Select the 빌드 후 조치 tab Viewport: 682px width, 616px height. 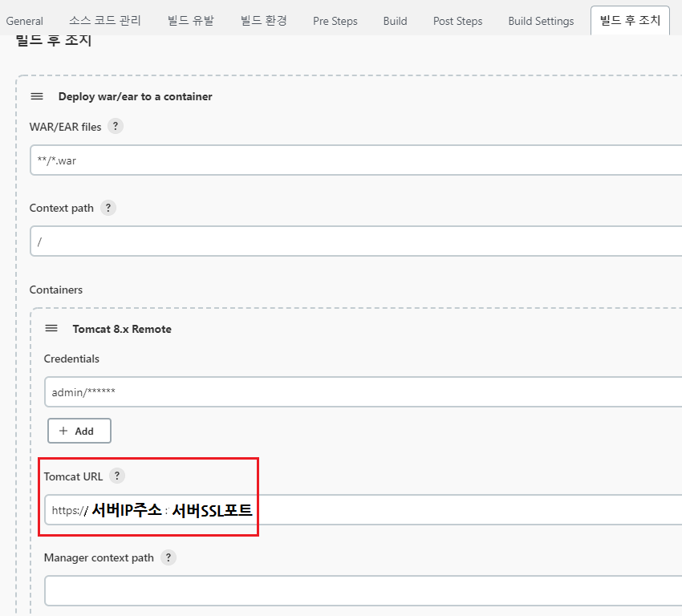pyautogui.click(x=630, y=20)
